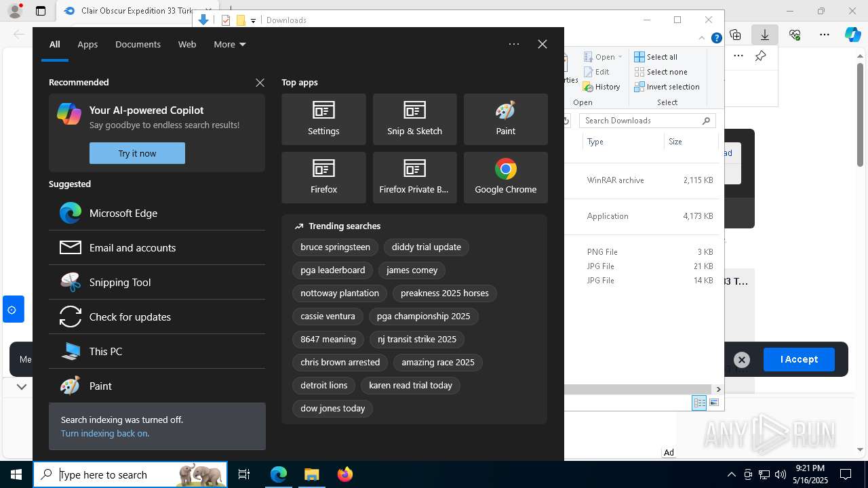Launch Snipping Tool suggestion

point(157,282)
